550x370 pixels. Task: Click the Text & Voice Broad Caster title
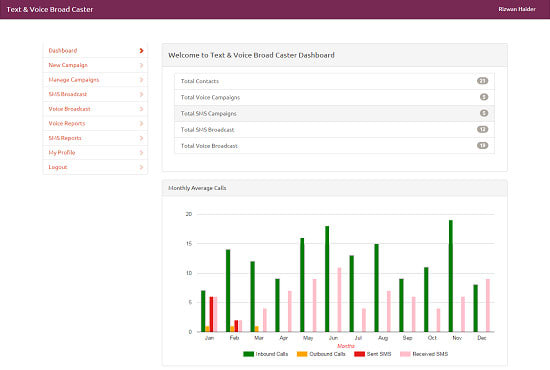click(50, 9)
